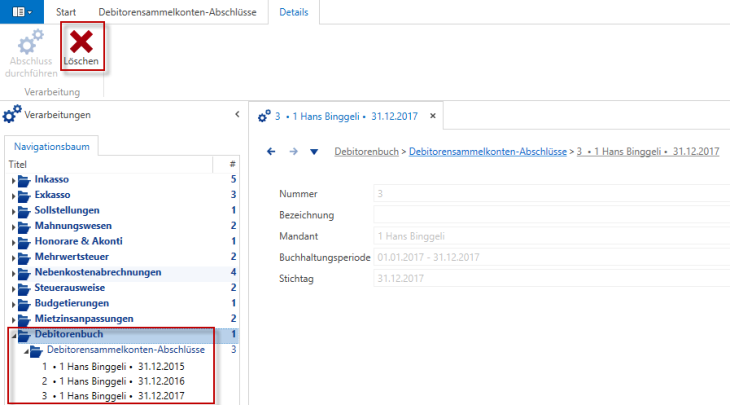Viewport: 730px width, 405px height.
Task: Click into the Nummer field
Action: 552,194
